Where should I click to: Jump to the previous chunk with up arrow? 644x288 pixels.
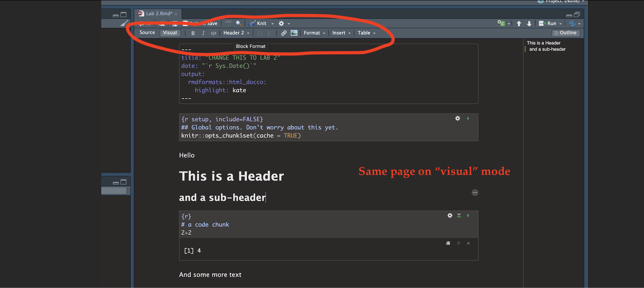pyautogui.click(x=519, y=23)
